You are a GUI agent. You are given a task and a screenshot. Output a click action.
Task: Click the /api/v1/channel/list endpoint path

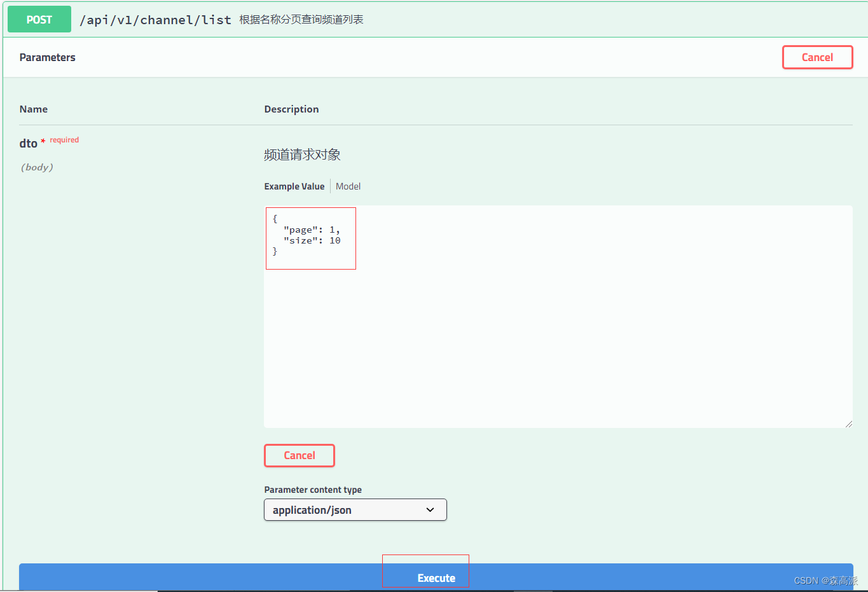point(156,20)
